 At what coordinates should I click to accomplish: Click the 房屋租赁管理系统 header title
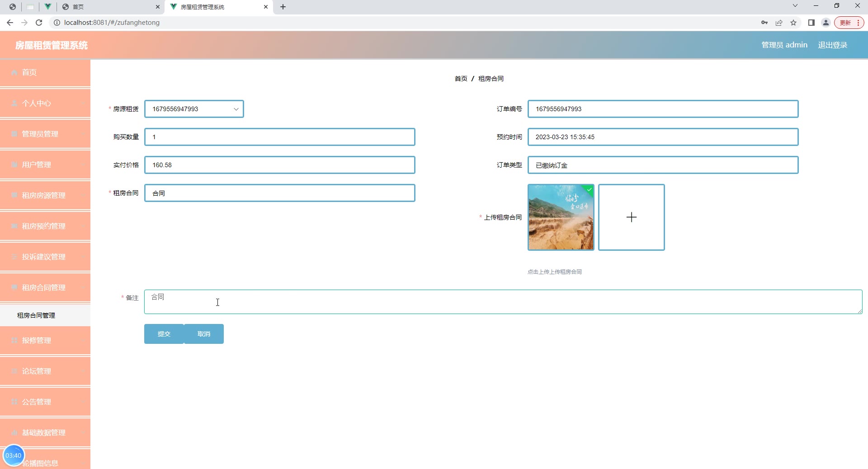tap(52, 45)
